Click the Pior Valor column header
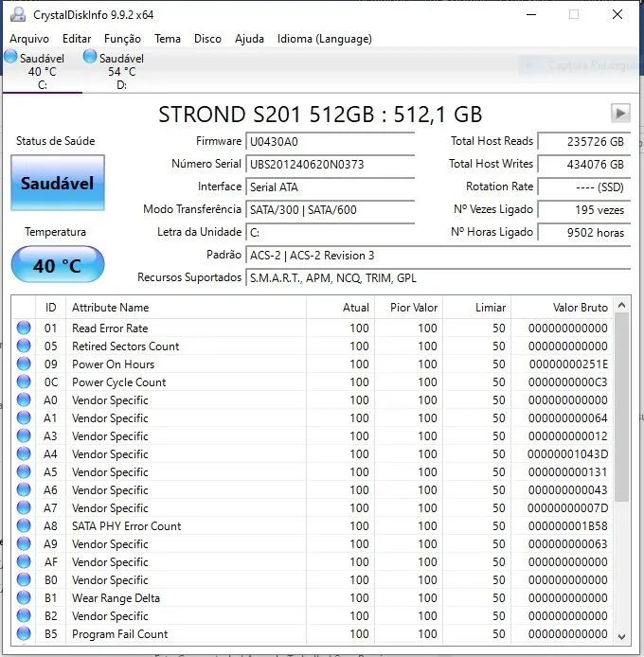 click(408, 307)
